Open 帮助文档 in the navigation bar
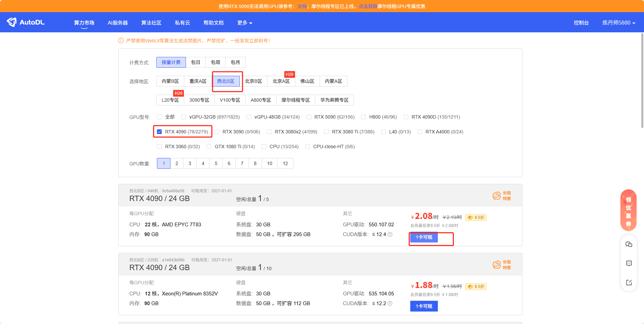644x324 pixels. click(x=214, y=23)
